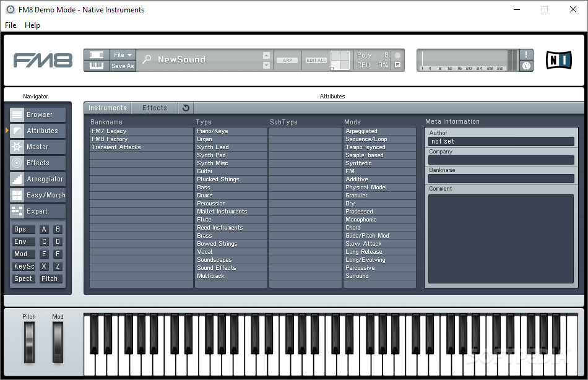The height and width of the screenshot is (380, 588).
Task: Open the Expert page icon
Action: (17, 211)
